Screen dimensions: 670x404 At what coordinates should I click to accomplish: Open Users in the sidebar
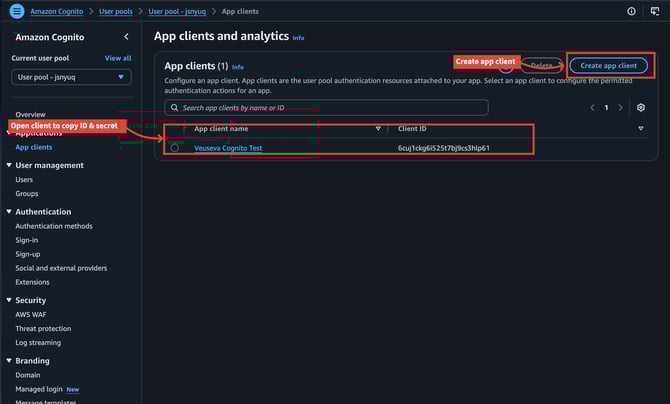24,180
